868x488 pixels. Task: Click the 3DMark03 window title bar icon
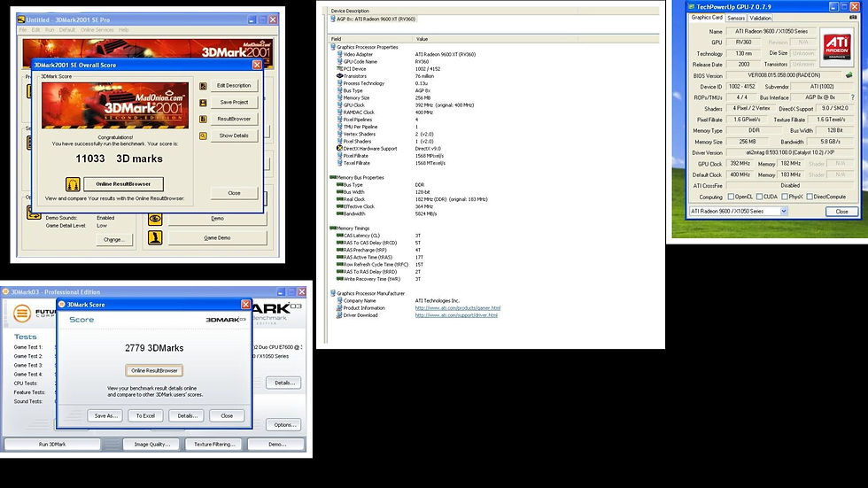(5, 291)
